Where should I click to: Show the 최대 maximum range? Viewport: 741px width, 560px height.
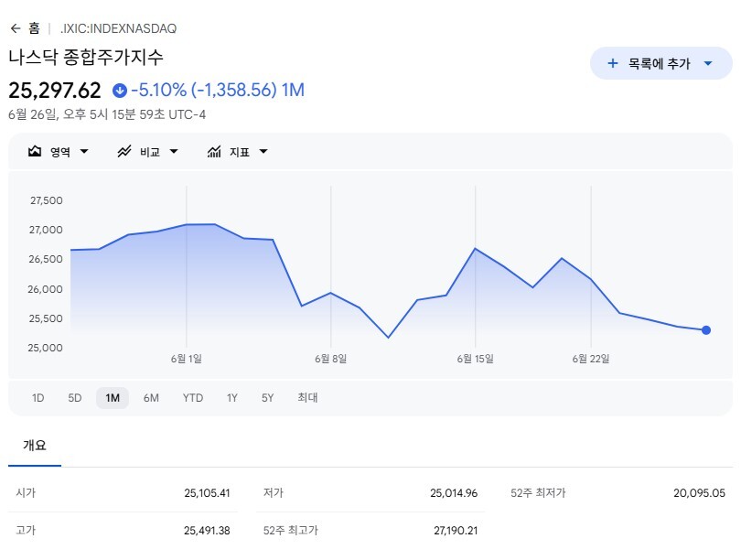[x=307, y=398]
